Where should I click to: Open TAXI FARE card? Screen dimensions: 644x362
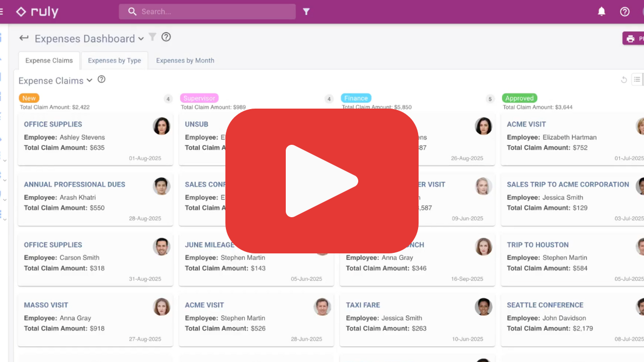[418, 320]
